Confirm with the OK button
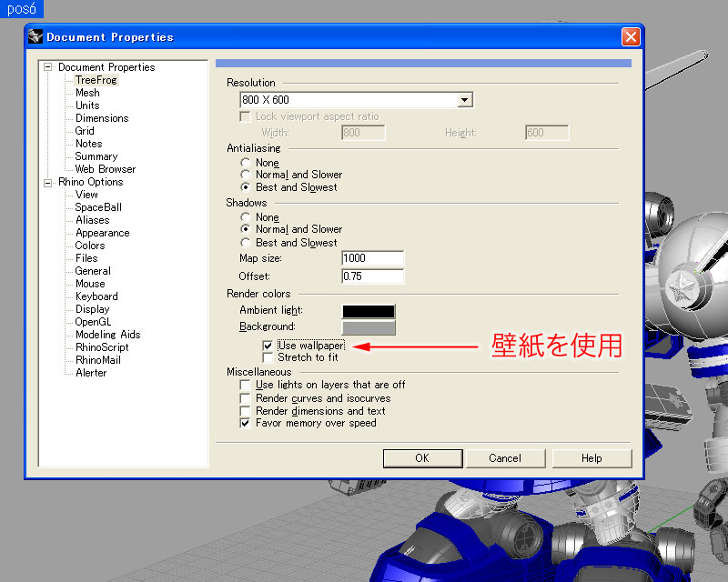The image size is (728, 582). click(422, 458)
